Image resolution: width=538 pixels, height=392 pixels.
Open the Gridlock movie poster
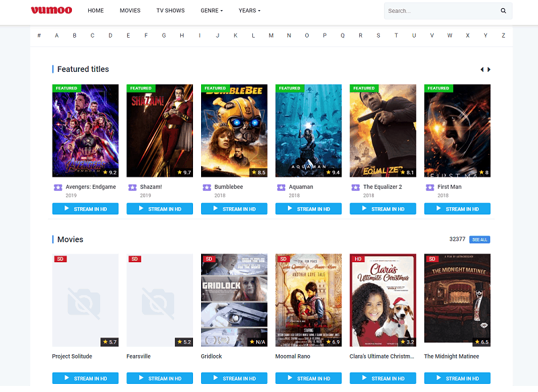click(234, 300)
